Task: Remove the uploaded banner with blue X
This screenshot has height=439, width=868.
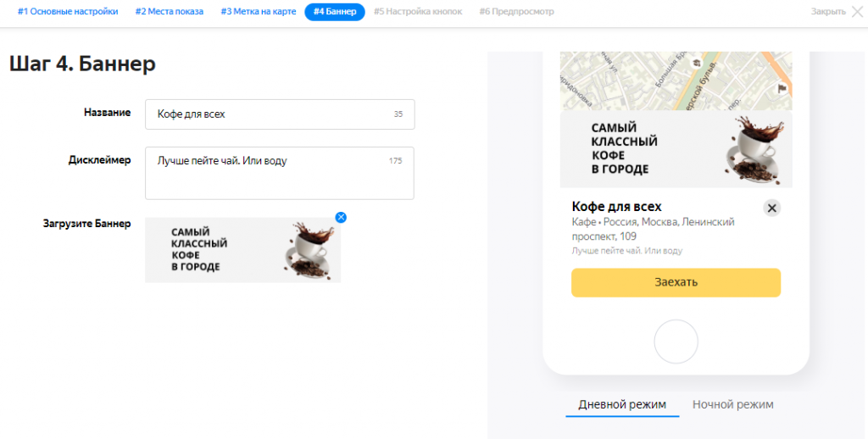Action: click(341, 218)
